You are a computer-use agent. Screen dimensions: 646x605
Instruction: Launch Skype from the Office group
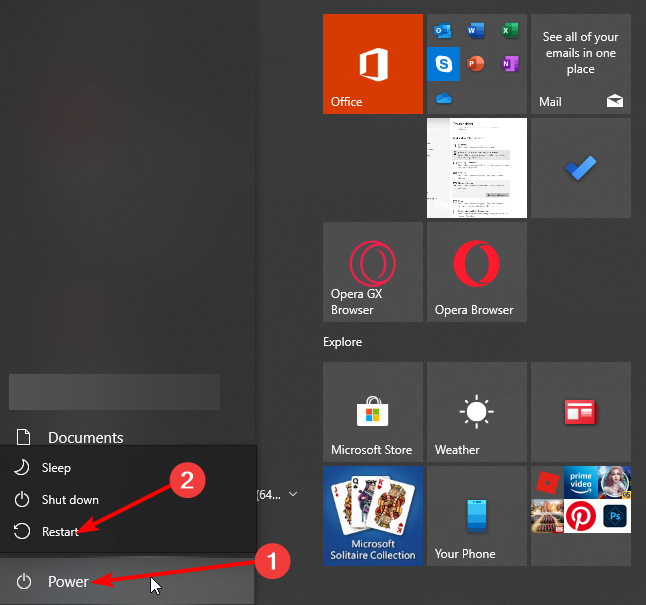click(x=443, y=64)
